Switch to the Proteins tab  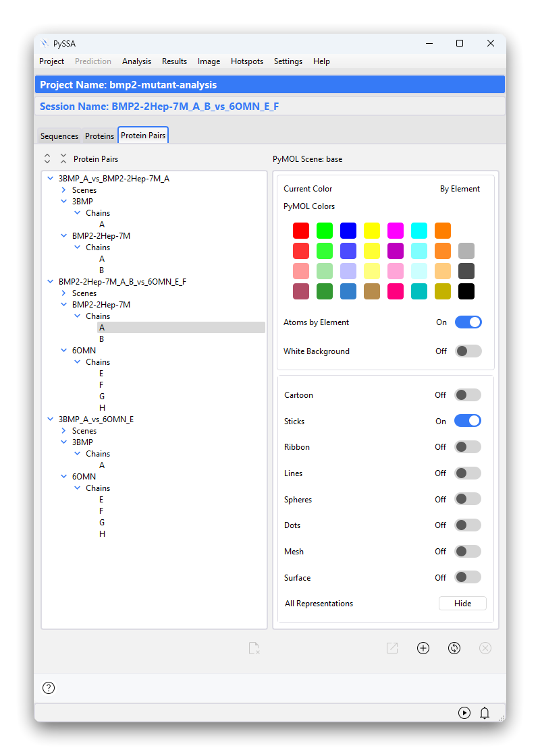tap(99, 136)
